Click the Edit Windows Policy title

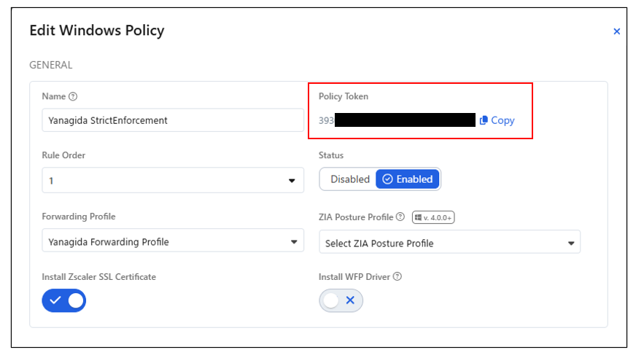point(97,31)
